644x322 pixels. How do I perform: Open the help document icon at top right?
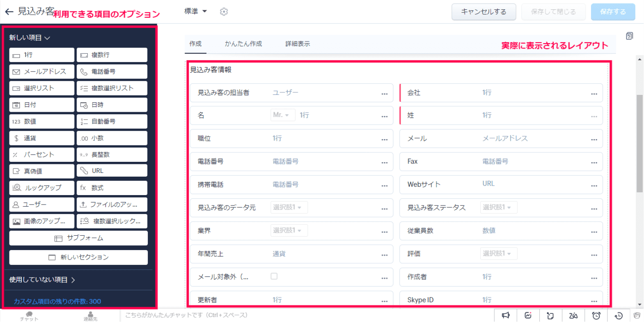[x=629, y=36]
